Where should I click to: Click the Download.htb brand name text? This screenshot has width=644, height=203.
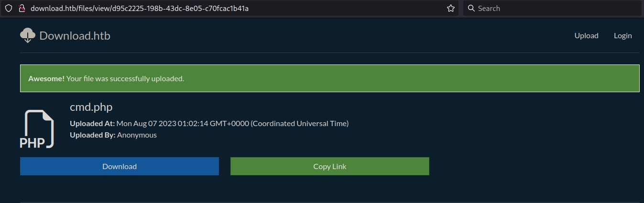pos(75,35)
